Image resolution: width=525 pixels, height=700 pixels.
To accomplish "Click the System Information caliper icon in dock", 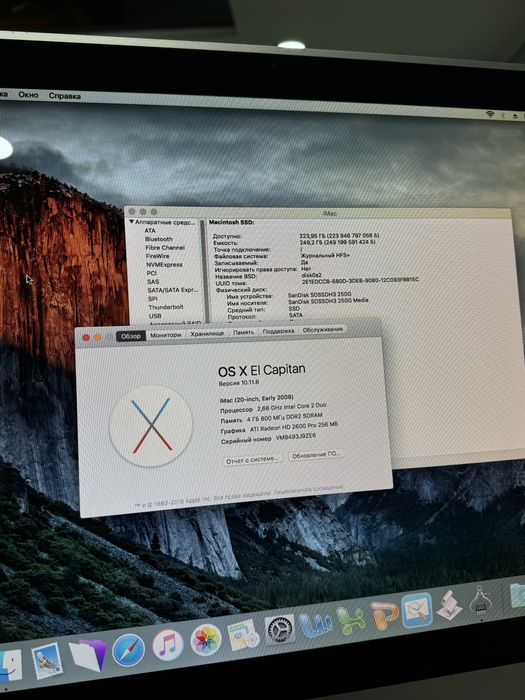I will point(481,601).
